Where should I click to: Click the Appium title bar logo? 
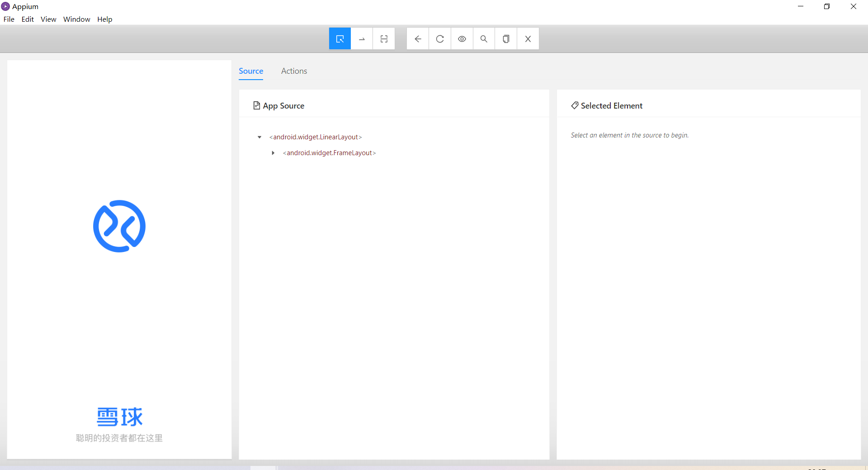pyautogui.click(x=5, y=6)
